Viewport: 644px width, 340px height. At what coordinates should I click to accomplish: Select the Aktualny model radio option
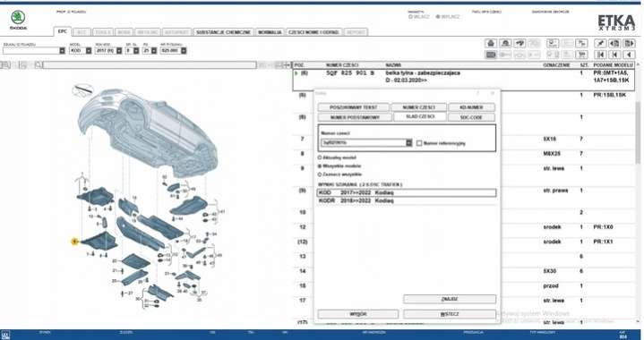pos(320,157)
